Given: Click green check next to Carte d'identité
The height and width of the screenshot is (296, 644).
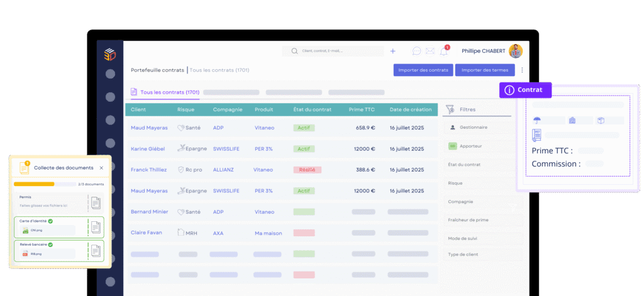Looking at the screenshot, I should (x=50, y=221).
